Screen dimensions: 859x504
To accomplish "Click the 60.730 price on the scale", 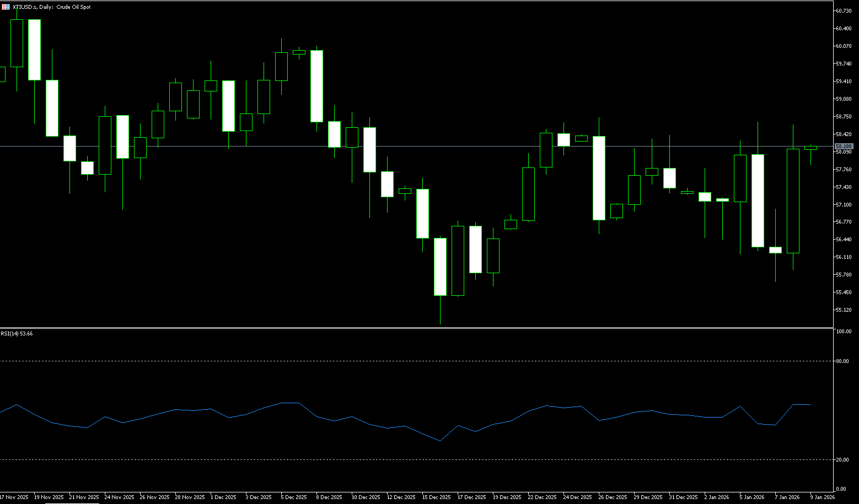I will [844, 11].
